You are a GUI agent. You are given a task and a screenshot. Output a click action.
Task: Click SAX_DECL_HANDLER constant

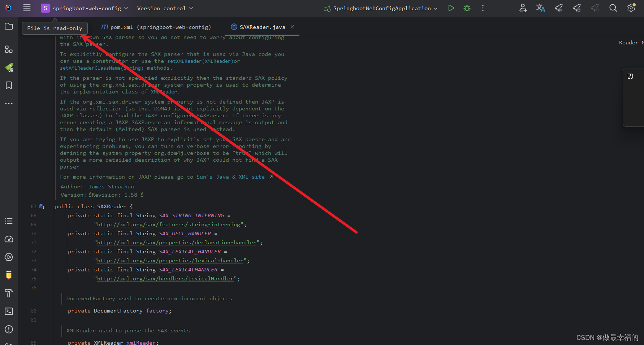pyautogui.click(x=185, y=233)
